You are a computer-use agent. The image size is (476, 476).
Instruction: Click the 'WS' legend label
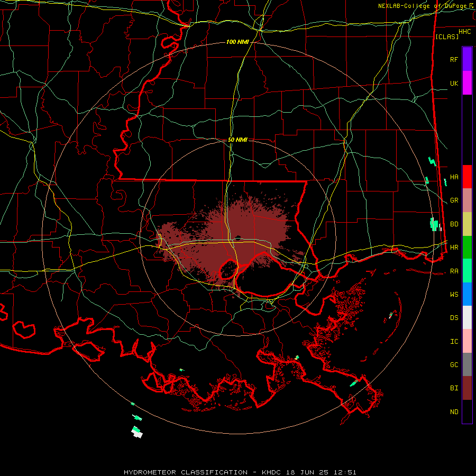454,295
